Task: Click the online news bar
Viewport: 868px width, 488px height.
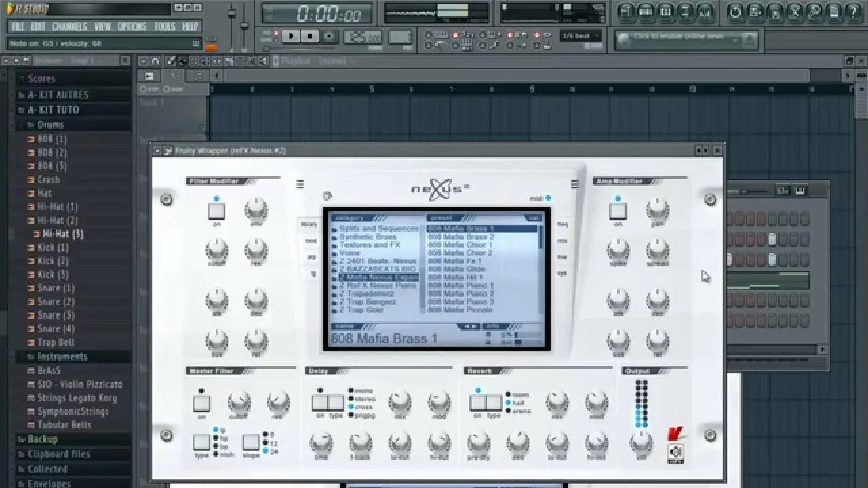Action: [x=686, y=39]
